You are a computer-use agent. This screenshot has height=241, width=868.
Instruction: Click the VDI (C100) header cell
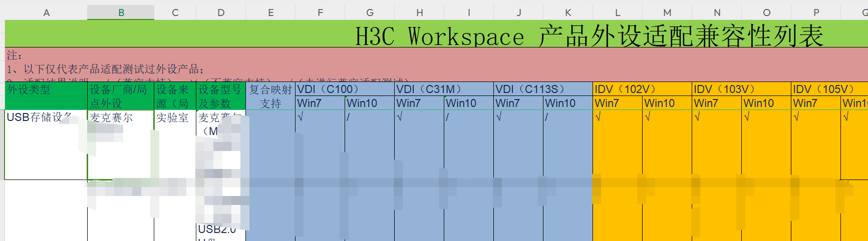345,89
